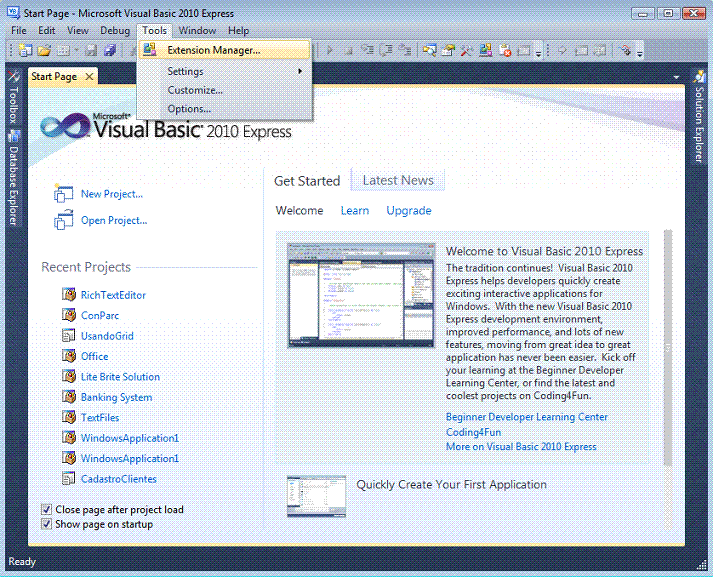Click the New Project... link

point(112,194)
